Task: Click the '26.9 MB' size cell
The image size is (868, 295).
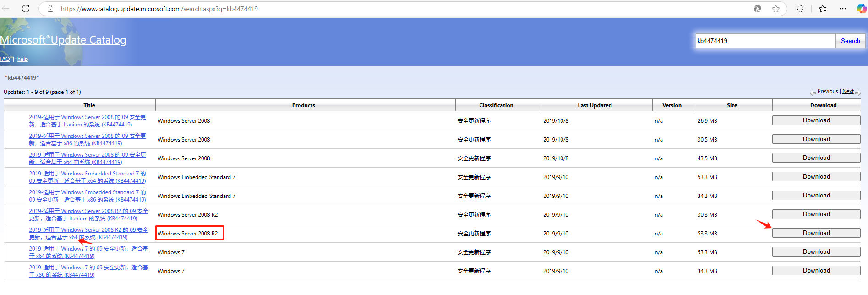Action: pyautogui.click(x=707, y=121)
